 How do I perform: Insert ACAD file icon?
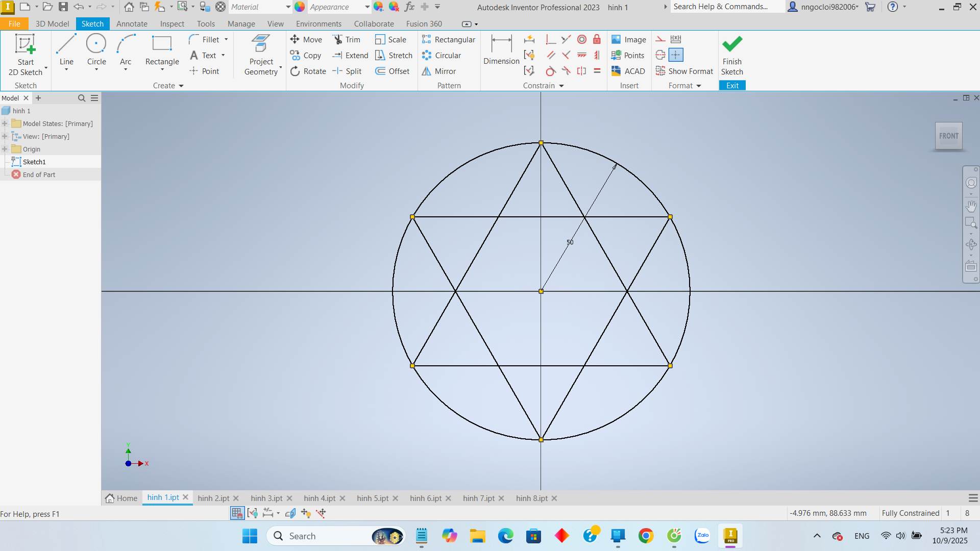[x=616, y=71]
